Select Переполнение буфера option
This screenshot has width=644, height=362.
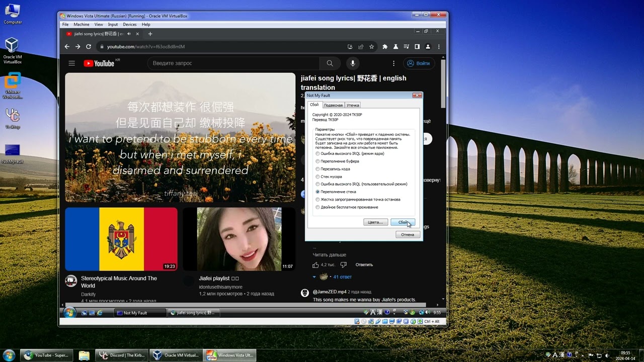[338, 161]
